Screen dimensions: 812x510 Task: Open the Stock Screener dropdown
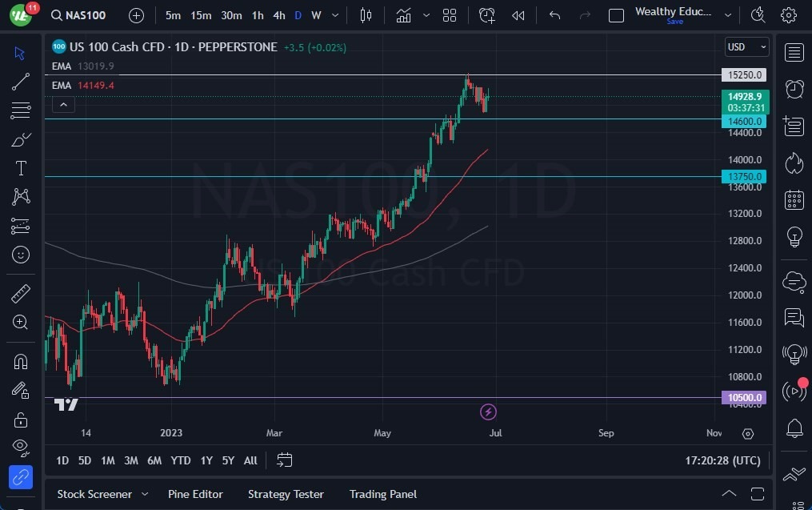pos(102,494)
